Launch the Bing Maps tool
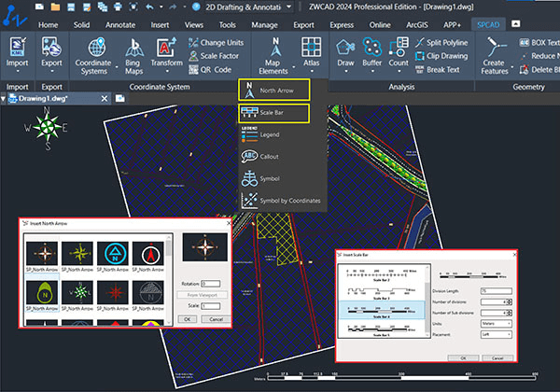Screen dimensions: 560x392 (134, 48)
